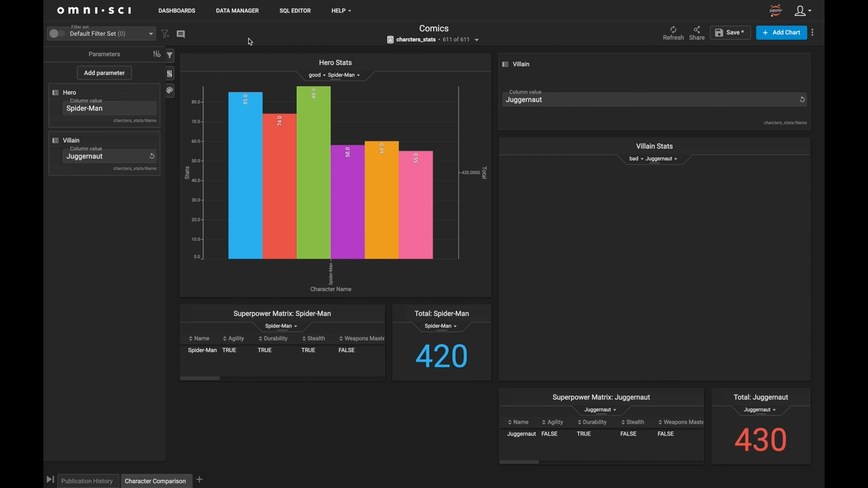Sort the Juggernaut matrix by Durability
Viewport: 868px width, 488px height.
(x=591, y=422)
